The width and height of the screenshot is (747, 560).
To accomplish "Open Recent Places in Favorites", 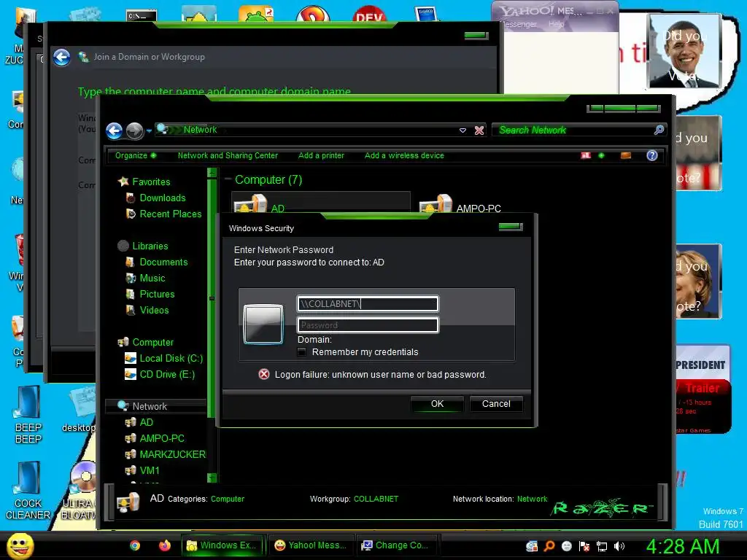I will (171, 214).
